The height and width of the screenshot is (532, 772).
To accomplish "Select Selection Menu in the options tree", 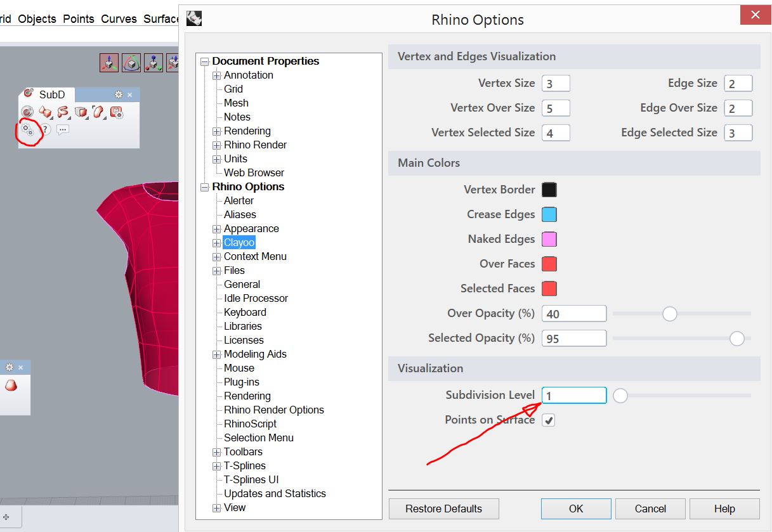I will pos(258,438).
